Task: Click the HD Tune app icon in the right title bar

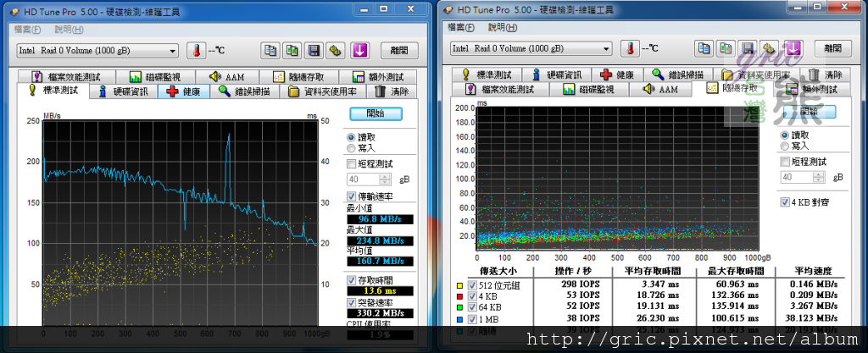Action: click(448, 9)
